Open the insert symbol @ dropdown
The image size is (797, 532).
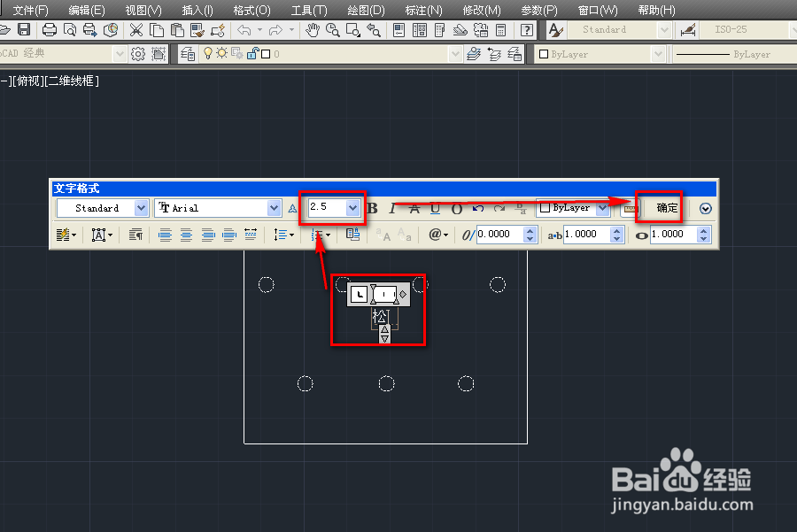tap(438, 235)
